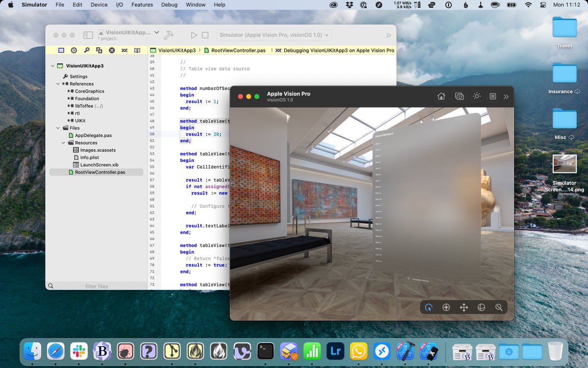Image resolution: width=588 pixels, height=368 pixels.
Task: Open the Window menu
Action: click(196, 4)
